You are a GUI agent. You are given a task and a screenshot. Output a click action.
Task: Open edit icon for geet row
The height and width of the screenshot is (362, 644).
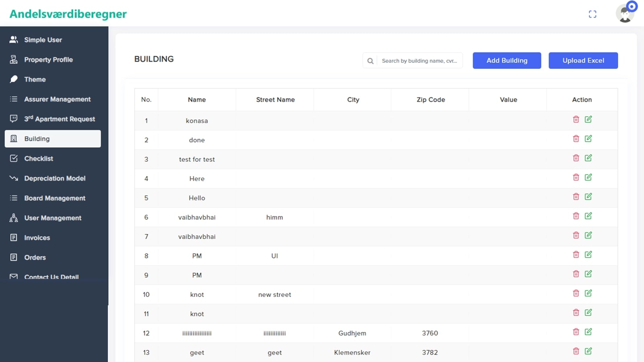click(588, 351)
